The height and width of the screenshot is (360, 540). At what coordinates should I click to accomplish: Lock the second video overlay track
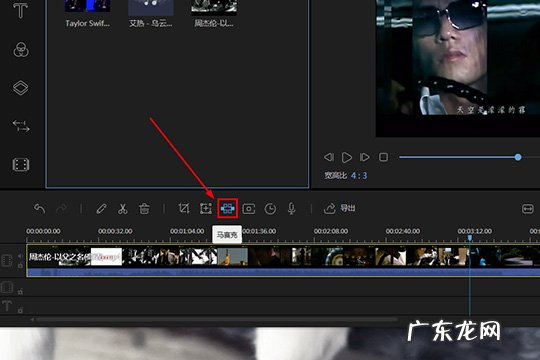20,292
